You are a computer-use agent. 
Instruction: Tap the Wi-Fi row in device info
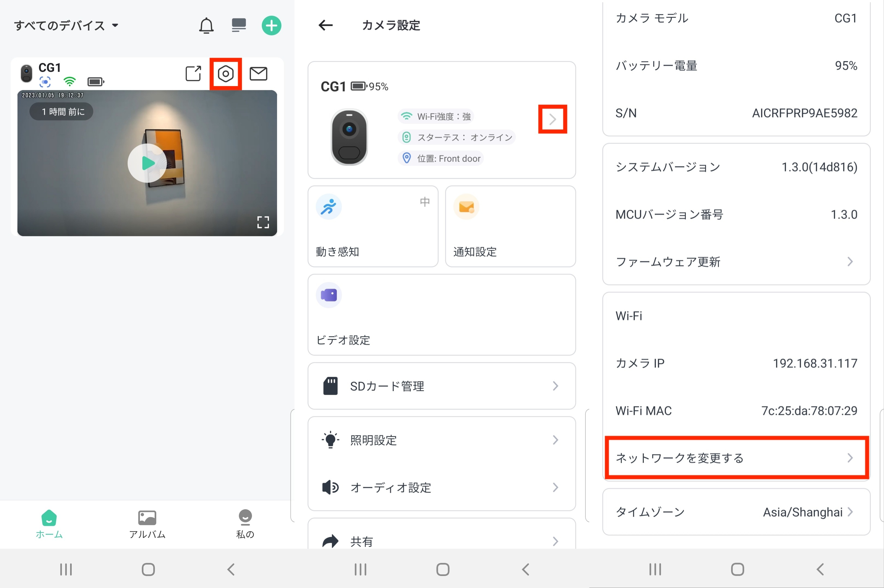point(736,316)
